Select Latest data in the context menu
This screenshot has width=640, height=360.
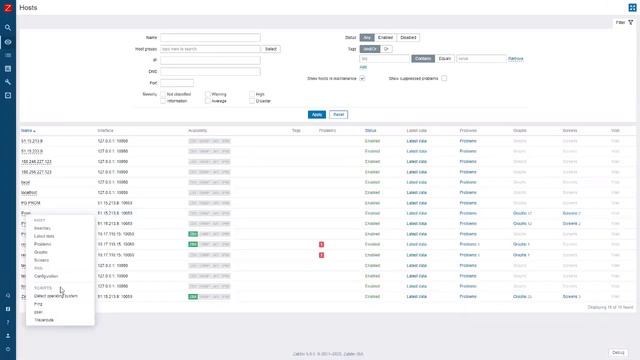tap(44, 236)
